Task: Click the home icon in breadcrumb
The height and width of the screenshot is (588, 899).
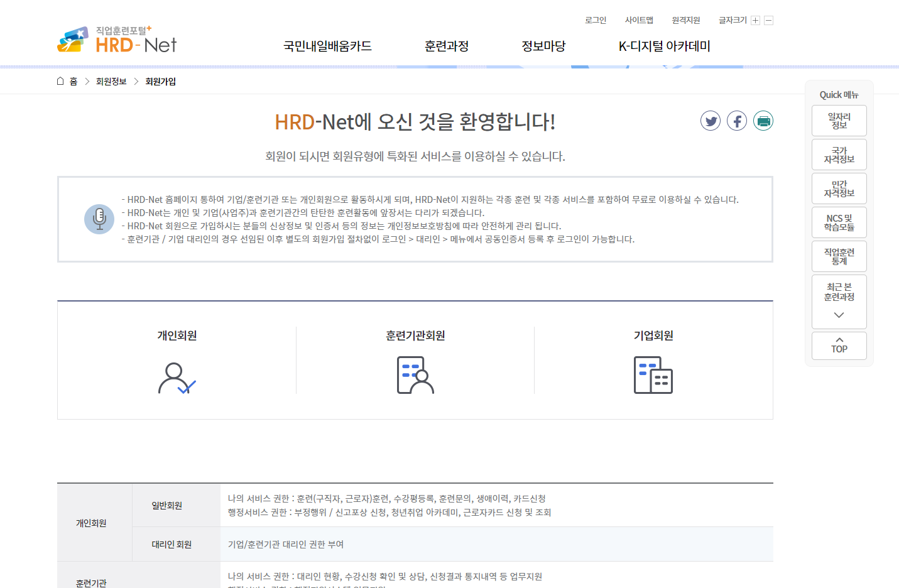Action: (x=60, y=81)
